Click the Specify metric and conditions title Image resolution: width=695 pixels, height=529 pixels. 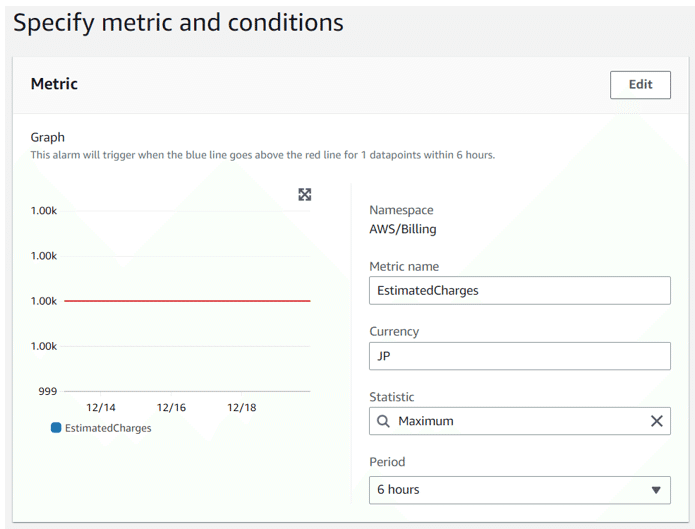tap(178, 23)
